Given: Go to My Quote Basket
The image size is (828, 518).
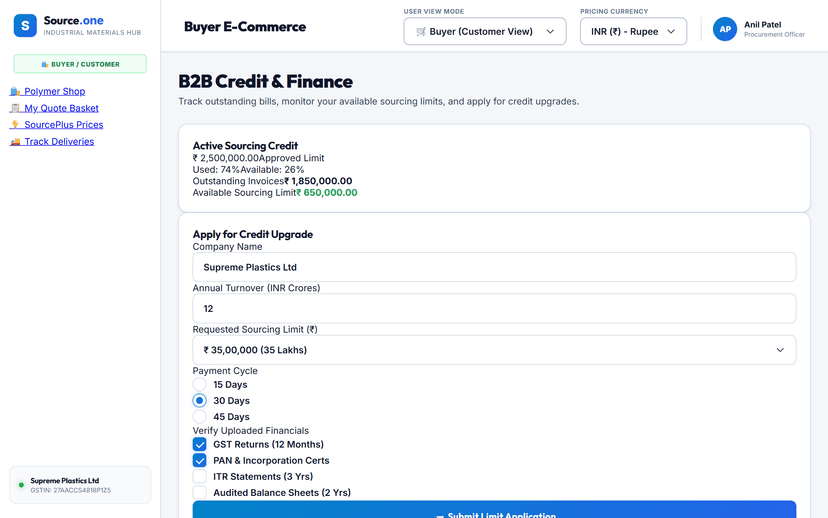Looking at the screenshot, I should click(54, 108).
